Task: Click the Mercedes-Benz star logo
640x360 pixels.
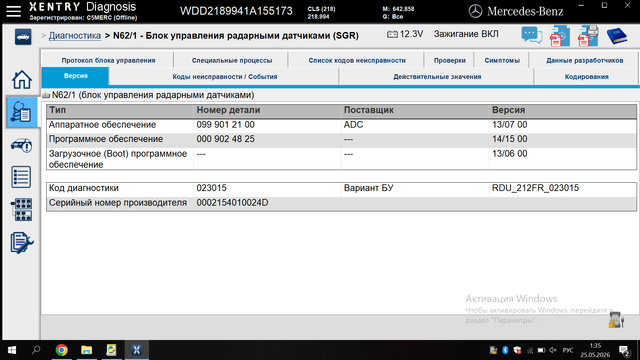Action: pos(475,11)
